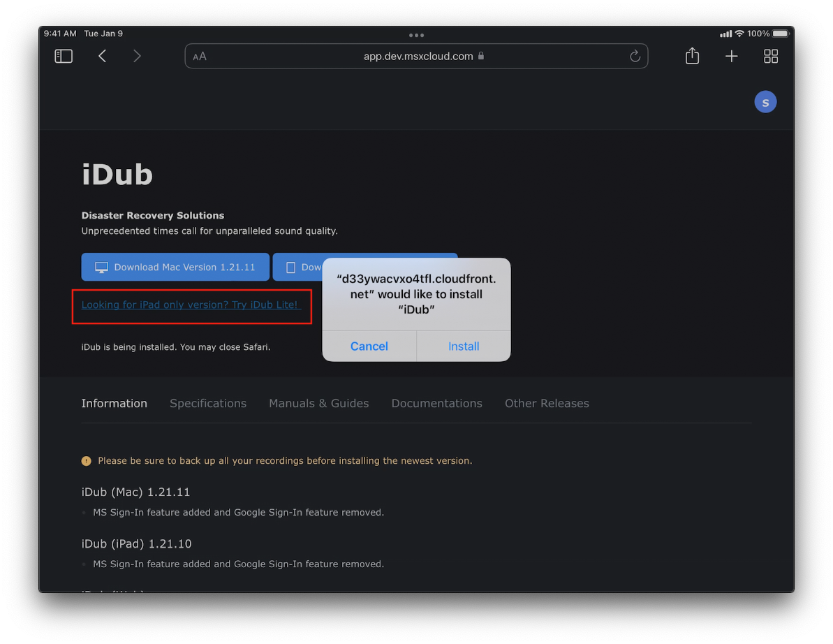Toggle the Safari sidebar icon

64,56
